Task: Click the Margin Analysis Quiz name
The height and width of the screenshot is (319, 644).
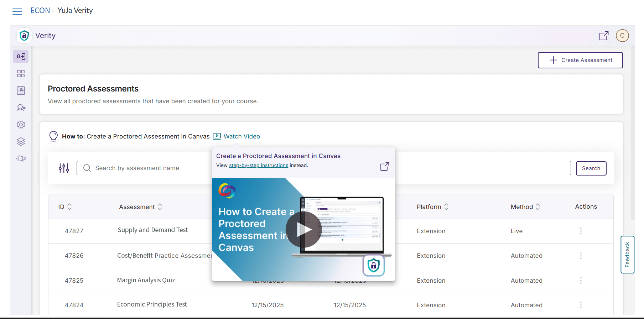Action: pyautogui.click(x=146, y=280)
